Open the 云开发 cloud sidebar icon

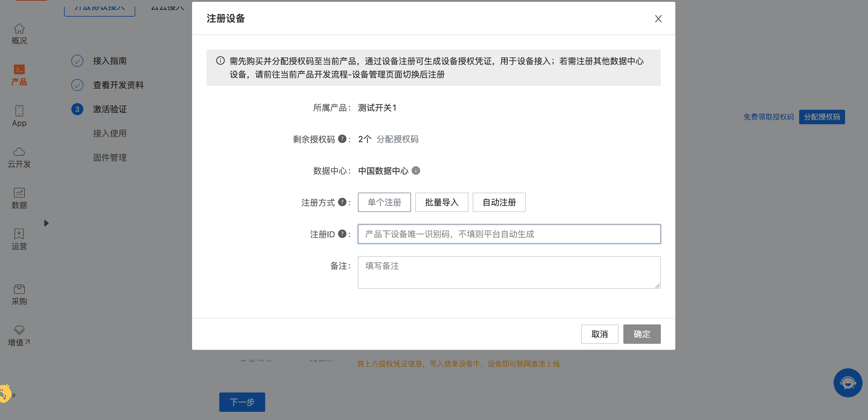[x=19, y=157]
